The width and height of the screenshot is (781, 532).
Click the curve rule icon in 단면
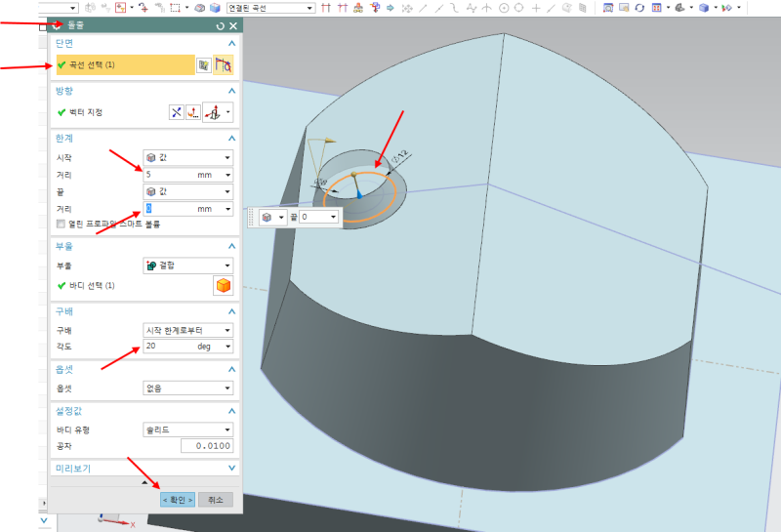(x=224, y=65)
